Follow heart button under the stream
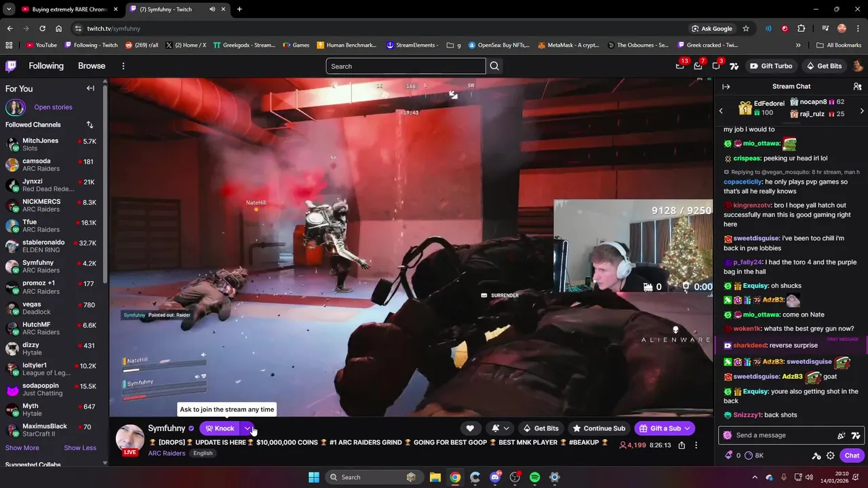868x488 pixels. pyautogui.click(x=470, y=428)
